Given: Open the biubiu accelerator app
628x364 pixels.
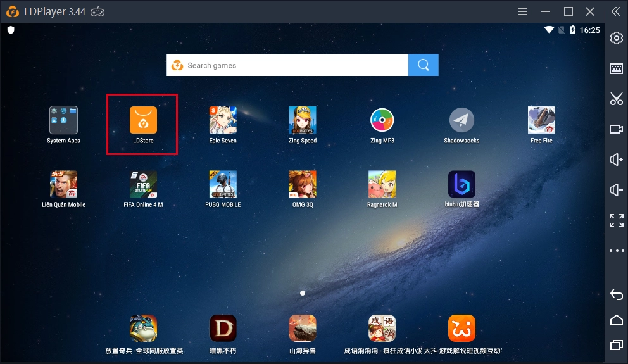Looking at the screenshot, I should 462,184.
